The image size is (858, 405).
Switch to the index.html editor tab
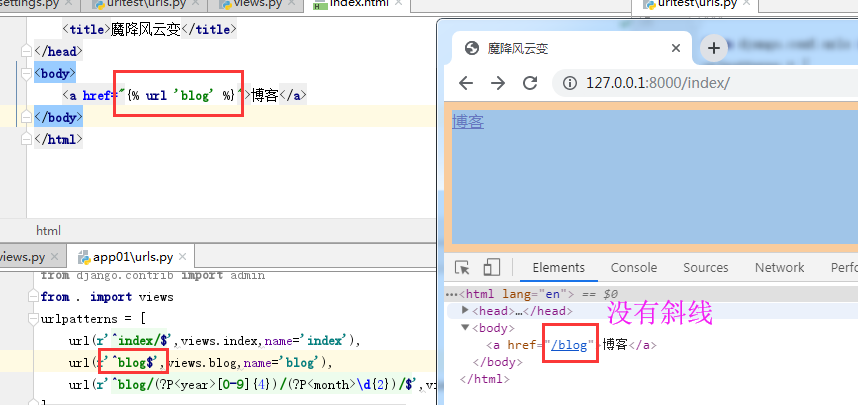coord(358,4)
